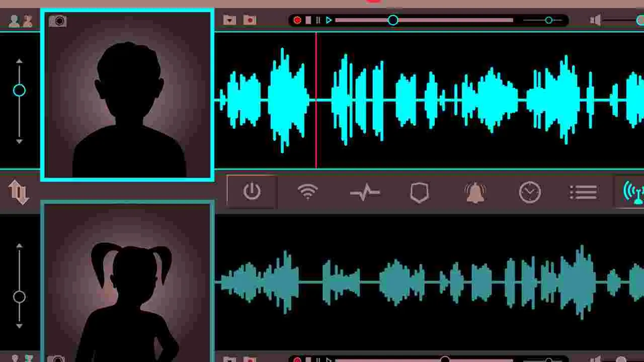This screenshot has height=362, width=644.
Task: Click the top channel vertical level slider knob
Action: [x=19, y=90]
